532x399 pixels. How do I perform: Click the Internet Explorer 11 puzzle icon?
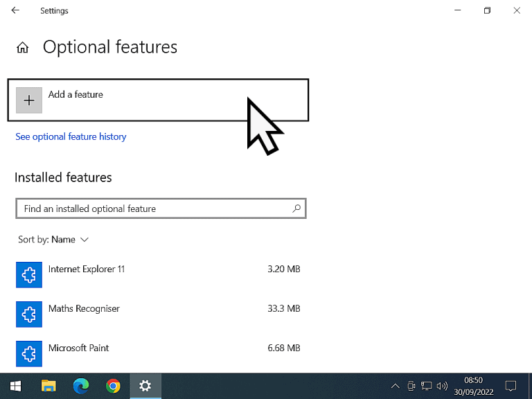[29, 275]
